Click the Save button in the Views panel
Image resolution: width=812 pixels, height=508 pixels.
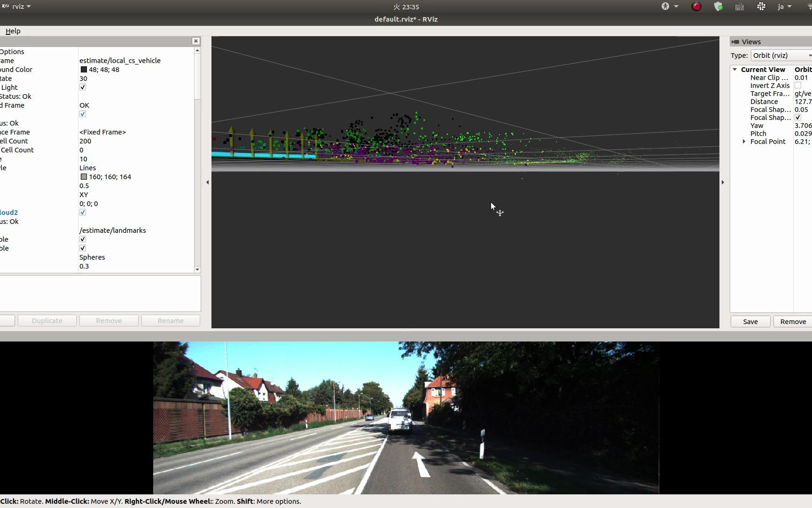pyautogui.click(x=750, y=321)
